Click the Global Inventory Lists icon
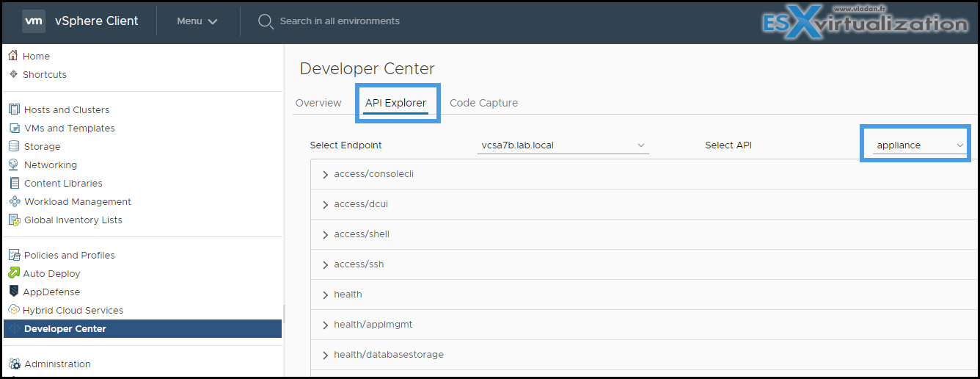 tap(14, 220)
